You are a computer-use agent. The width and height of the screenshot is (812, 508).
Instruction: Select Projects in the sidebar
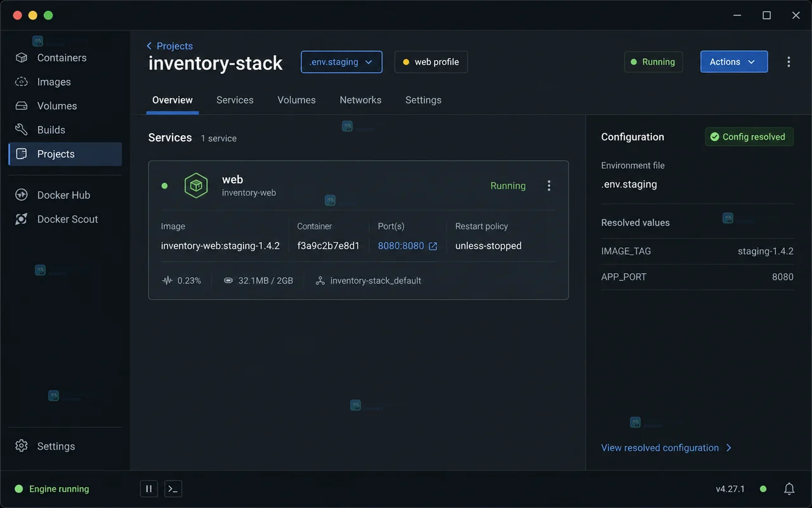(x=65, y=154)
